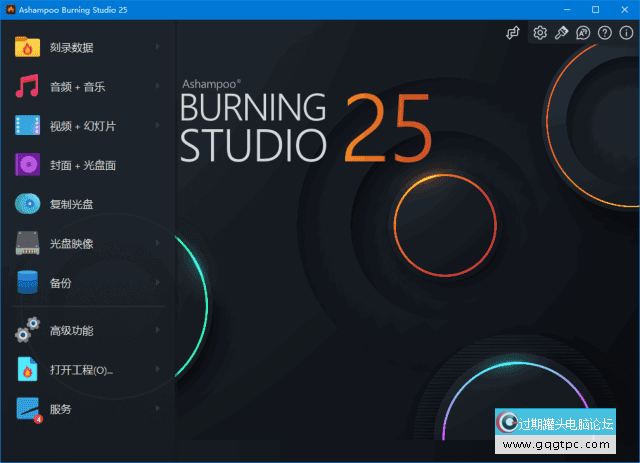Click the red music note icon
Viewport: 640px width, 463px height.
[27, 87]
